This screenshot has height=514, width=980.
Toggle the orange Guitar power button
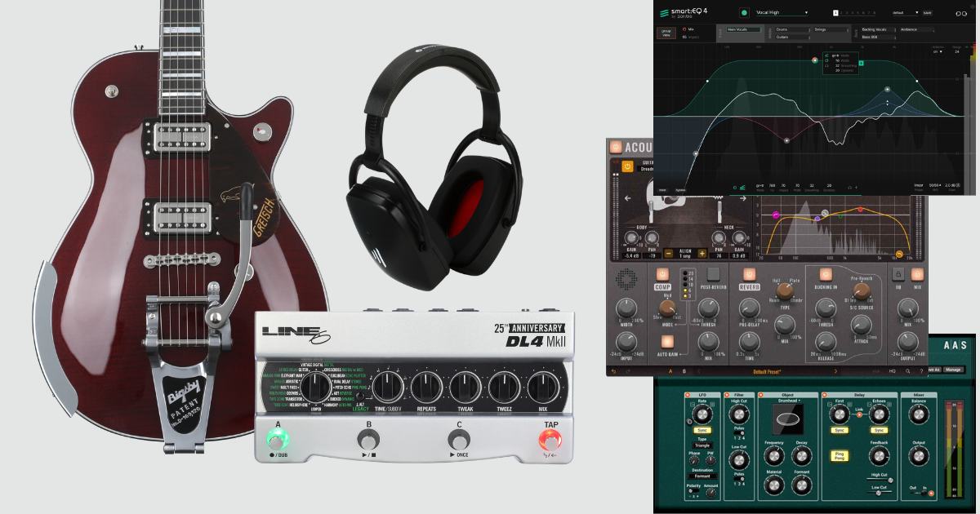(627, 166)
